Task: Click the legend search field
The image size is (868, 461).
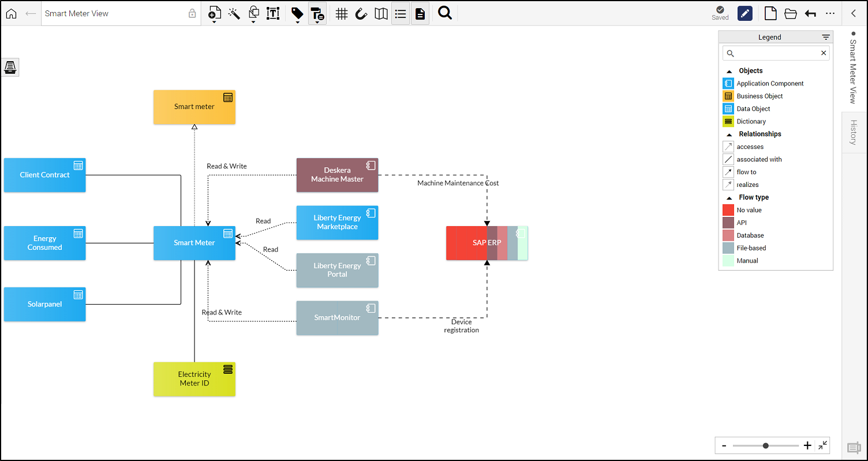Action: (x=776, y=53)
